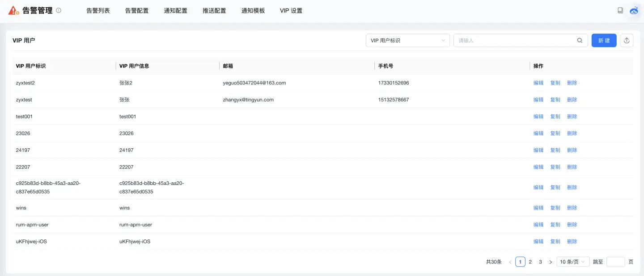Edit the zyxtest2 VIP user
The width and height of the screenshot is (644, 276).
538,83
